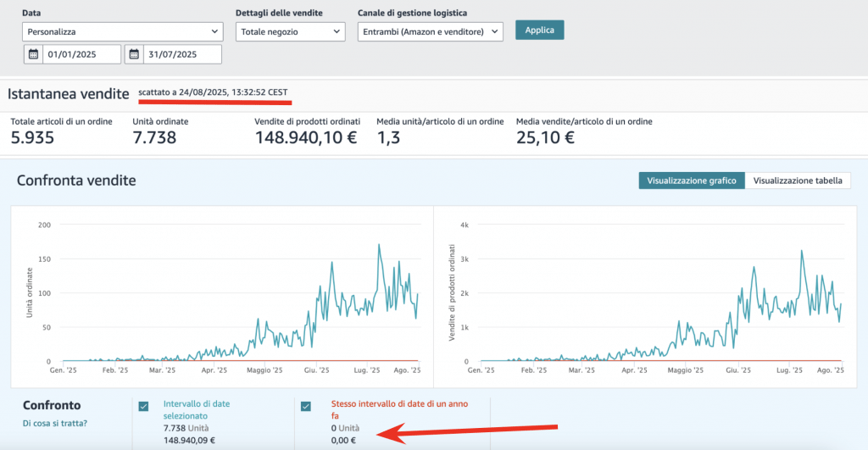868x450 pixels.
Task: Click the Vendite di prodotti ordinati total value
Action: click(x=305, y=137)
